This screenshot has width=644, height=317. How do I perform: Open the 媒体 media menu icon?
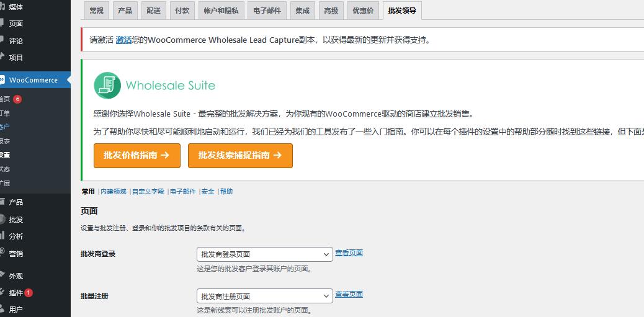2,7
